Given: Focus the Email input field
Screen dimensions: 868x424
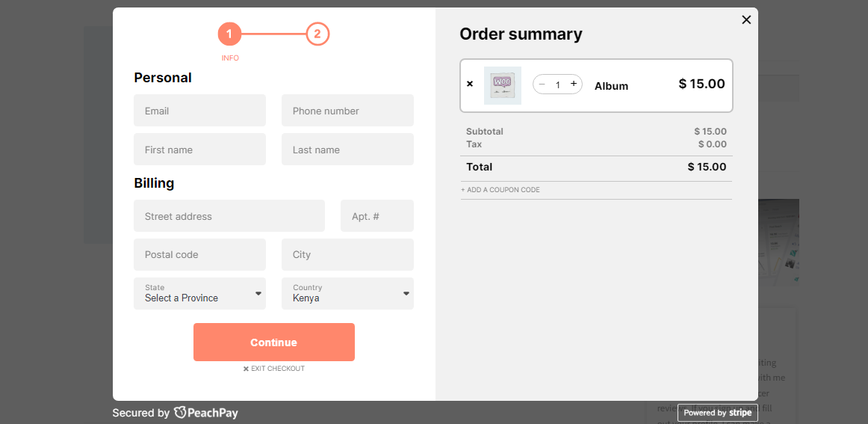Looking at the screenshot, I should 199,111.
